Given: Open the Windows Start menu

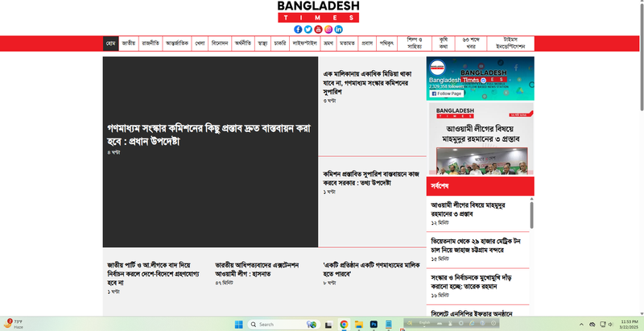Looking at the screenshot, I should tap(238, 325).
